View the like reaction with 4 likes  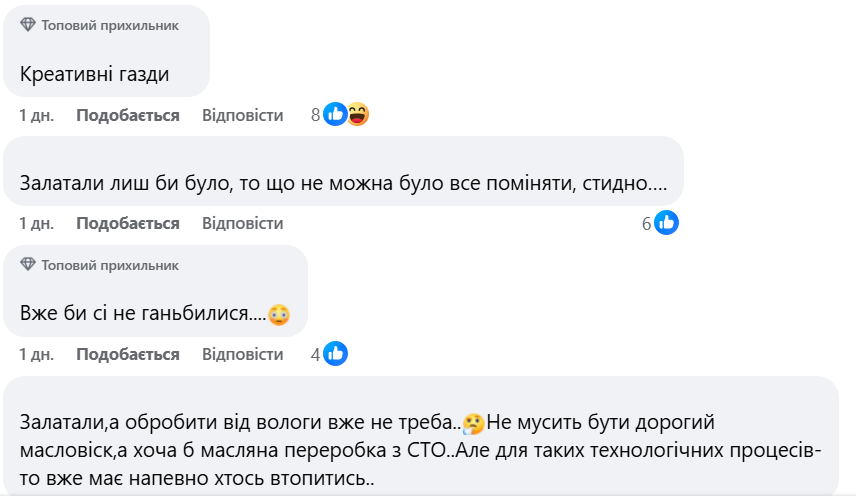335,354
